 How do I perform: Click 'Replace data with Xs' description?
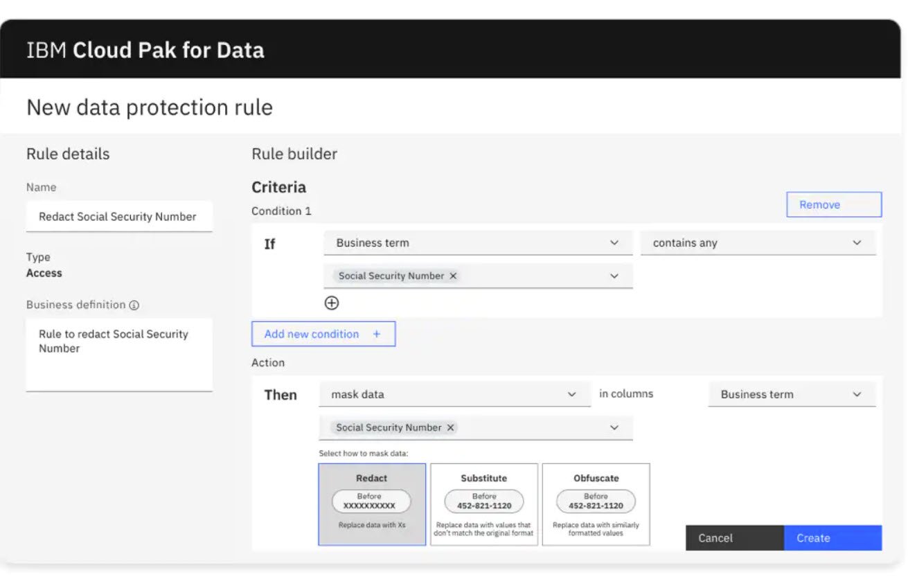(x=372, y=525)
